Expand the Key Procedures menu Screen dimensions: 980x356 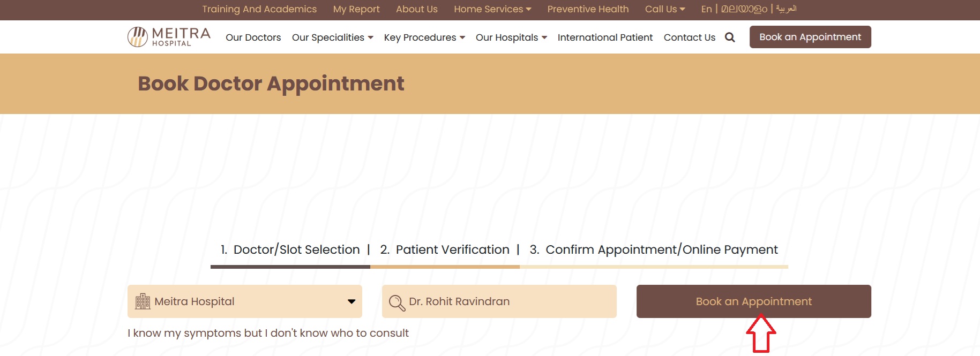coord(424,37)
